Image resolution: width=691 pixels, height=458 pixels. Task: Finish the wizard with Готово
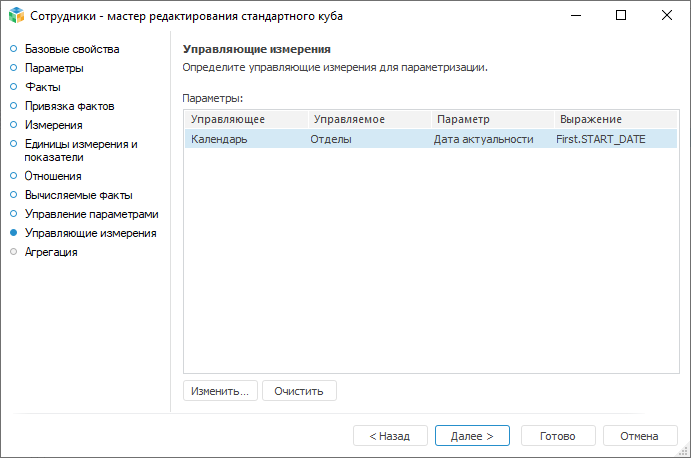(557, 436)
